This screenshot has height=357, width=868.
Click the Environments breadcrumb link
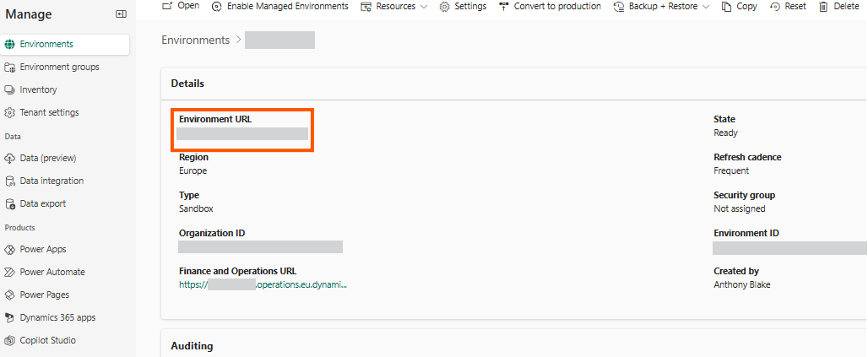[x=195, y=40]
